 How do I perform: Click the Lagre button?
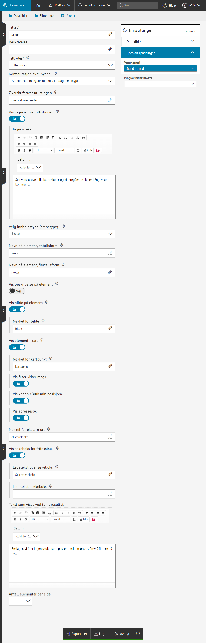[x=101, y=633]
